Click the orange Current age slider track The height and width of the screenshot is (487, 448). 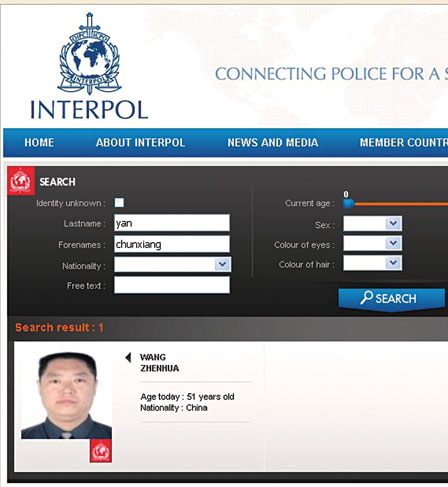[x=401, y=204]
